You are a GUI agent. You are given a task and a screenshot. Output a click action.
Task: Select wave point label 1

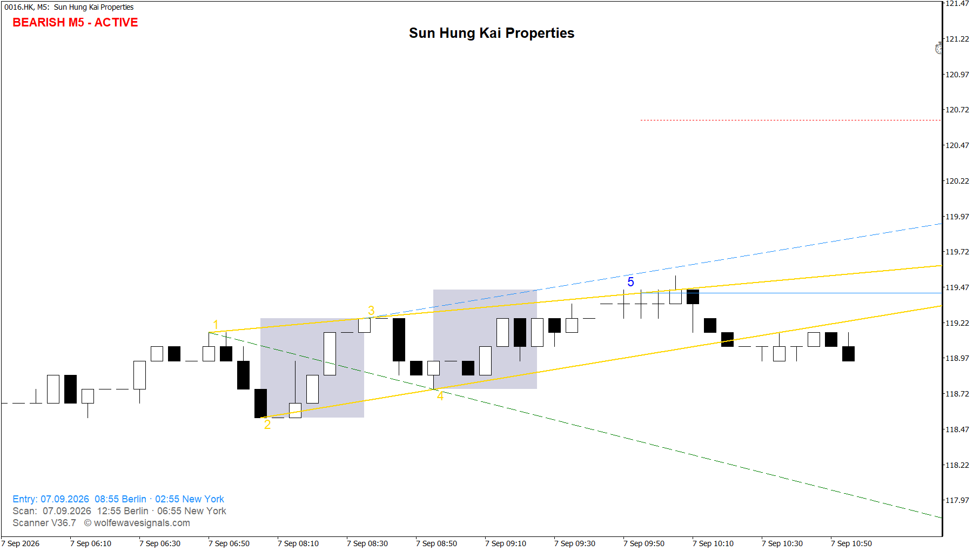click(216, 325)
